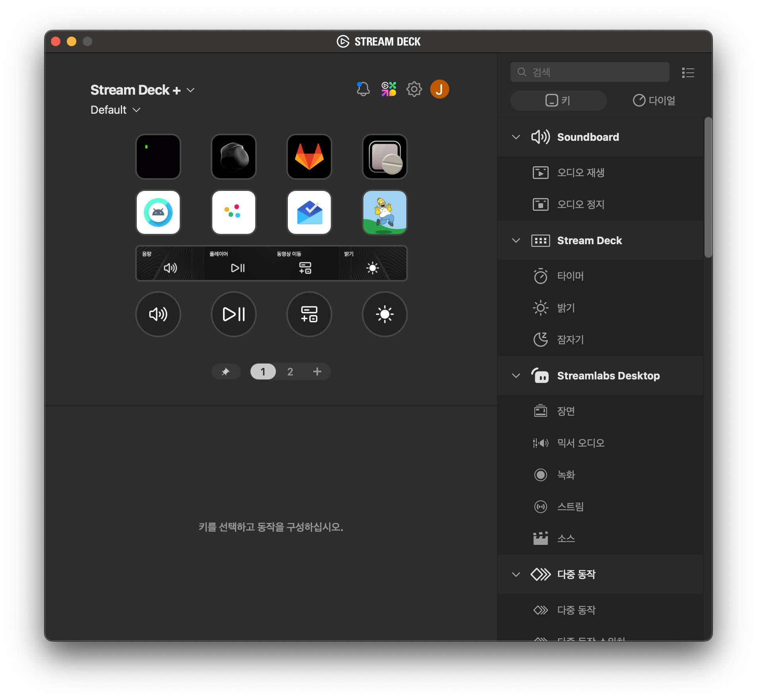
Task: Add a new page with plus button
Action: point(317,371)
